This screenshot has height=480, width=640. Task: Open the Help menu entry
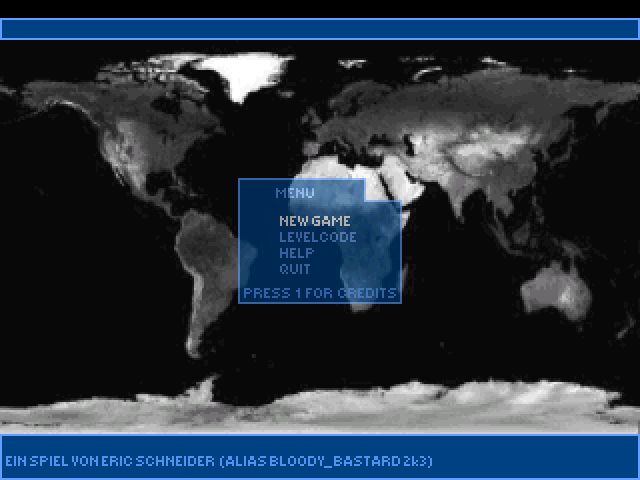(x=296, y=253)
